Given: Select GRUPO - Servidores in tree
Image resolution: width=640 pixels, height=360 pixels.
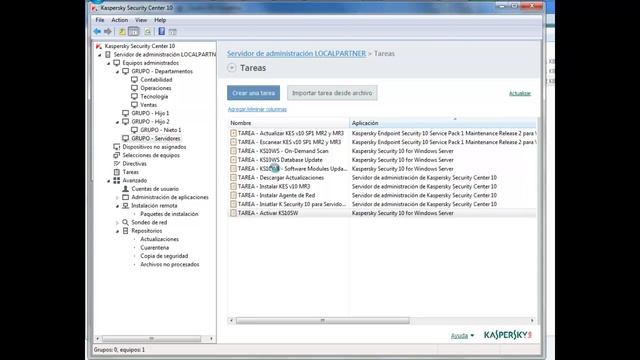Looking at the screenshot, I should pos(156,138).
